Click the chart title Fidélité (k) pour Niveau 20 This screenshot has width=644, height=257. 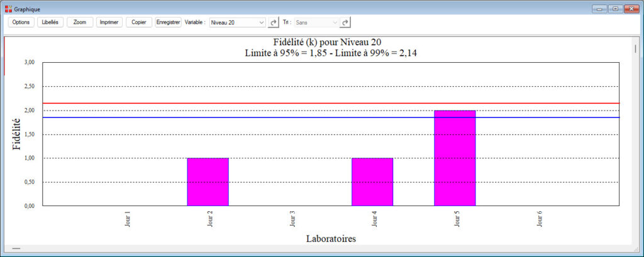pos(330,42)
